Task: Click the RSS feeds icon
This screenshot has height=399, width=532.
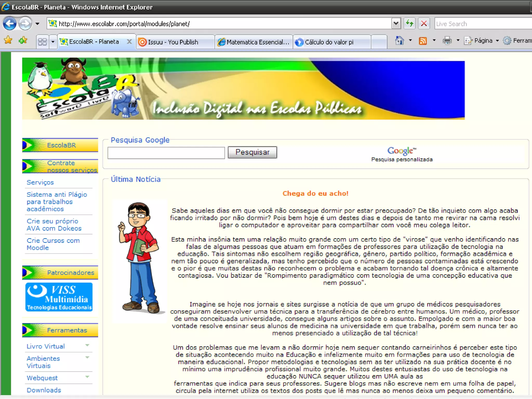Action: [423, 41]
